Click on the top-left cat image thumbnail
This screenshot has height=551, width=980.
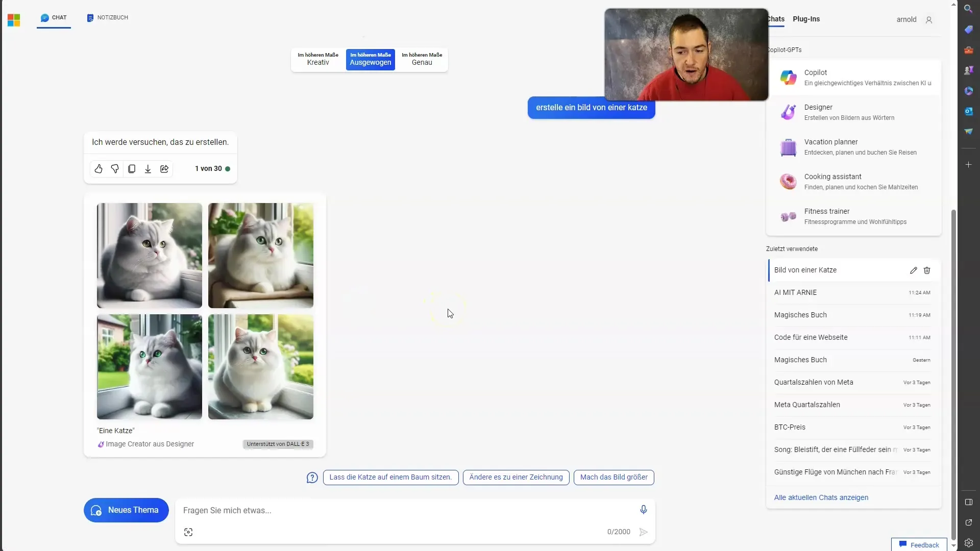pyautogui.click(x=150, y=255)
